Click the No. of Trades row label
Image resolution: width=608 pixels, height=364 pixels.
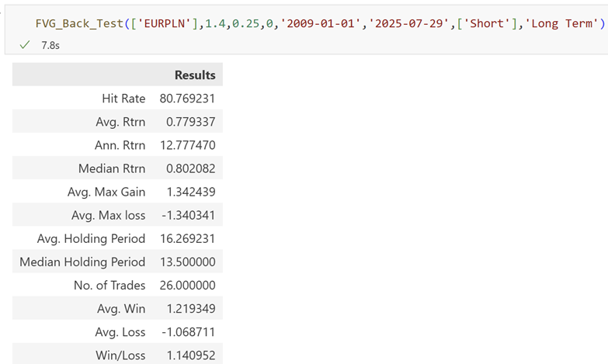(109, 286)
